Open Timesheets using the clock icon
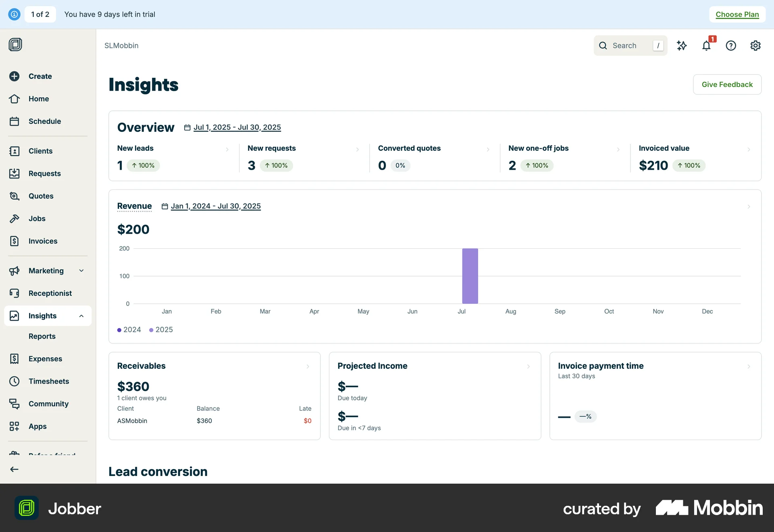Image resolution: width=774 pixels, height=532 pixels. click(x=14, y=381)
